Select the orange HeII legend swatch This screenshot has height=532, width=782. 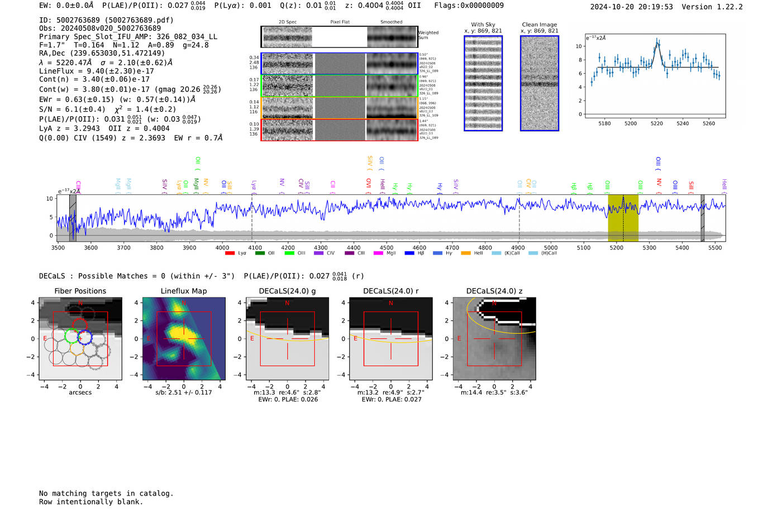tap(466, 253)
